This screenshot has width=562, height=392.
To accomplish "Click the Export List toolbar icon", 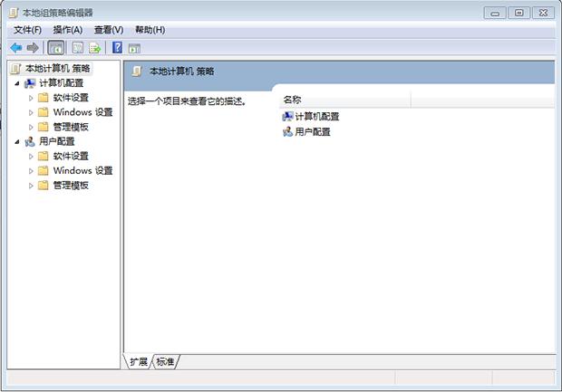I will 94,47.
